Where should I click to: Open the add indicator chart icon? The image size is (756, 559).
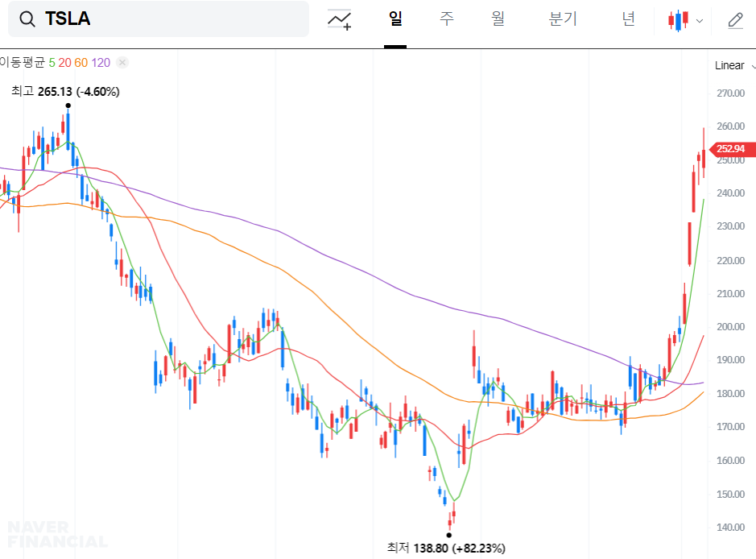(340, 20)
